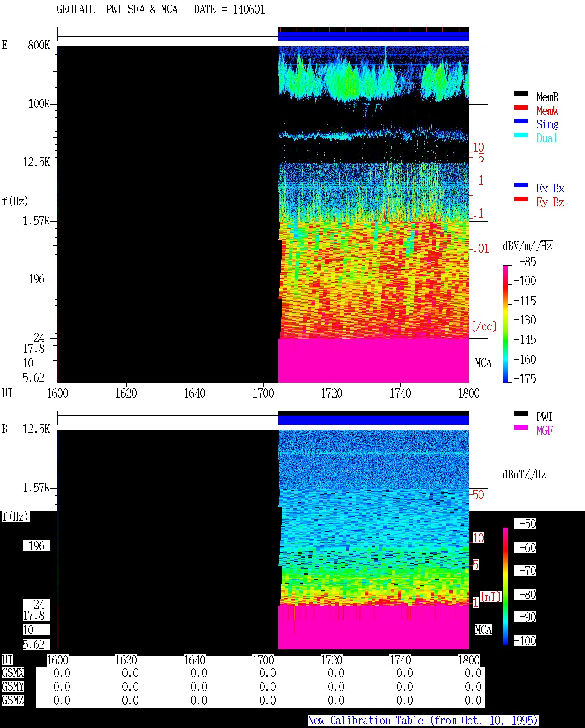Click the New Calibration Table link

pyautogui.click(x=423, y=721)
